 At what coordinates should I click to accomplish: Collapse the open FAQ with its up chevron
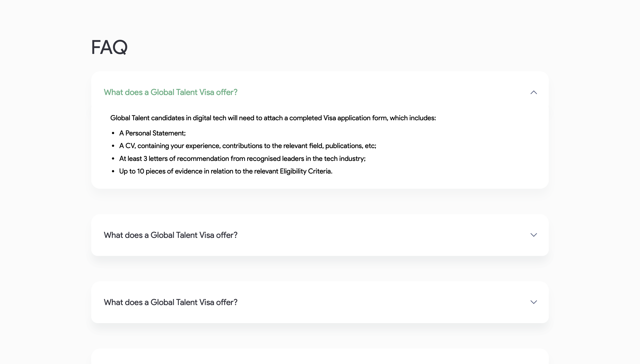coord(534,92)
